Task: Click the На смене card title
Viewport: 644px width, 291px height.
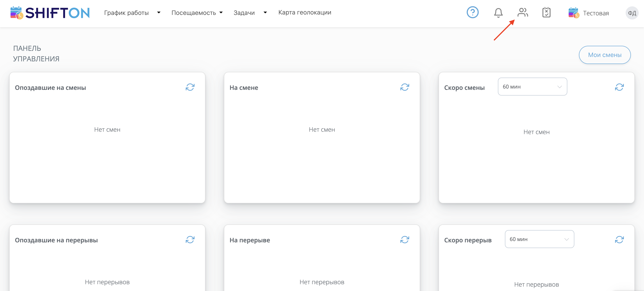Action: [x=244, y=88]
